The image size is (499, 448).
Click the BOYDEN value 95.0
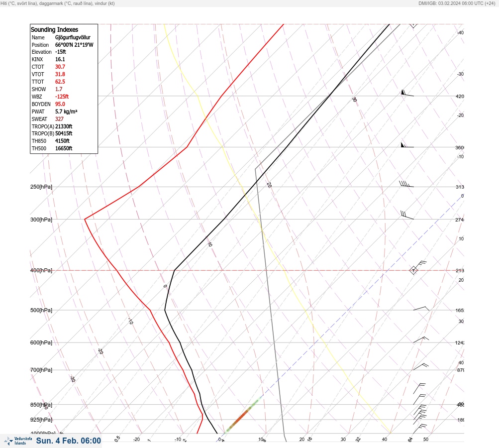(x=60, y=104)
